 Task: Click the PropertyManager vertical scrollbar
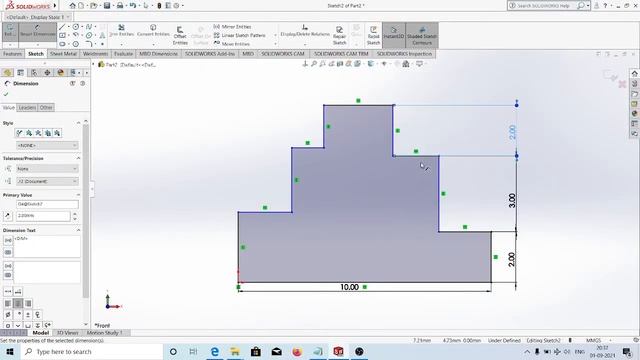pos(86,210)
